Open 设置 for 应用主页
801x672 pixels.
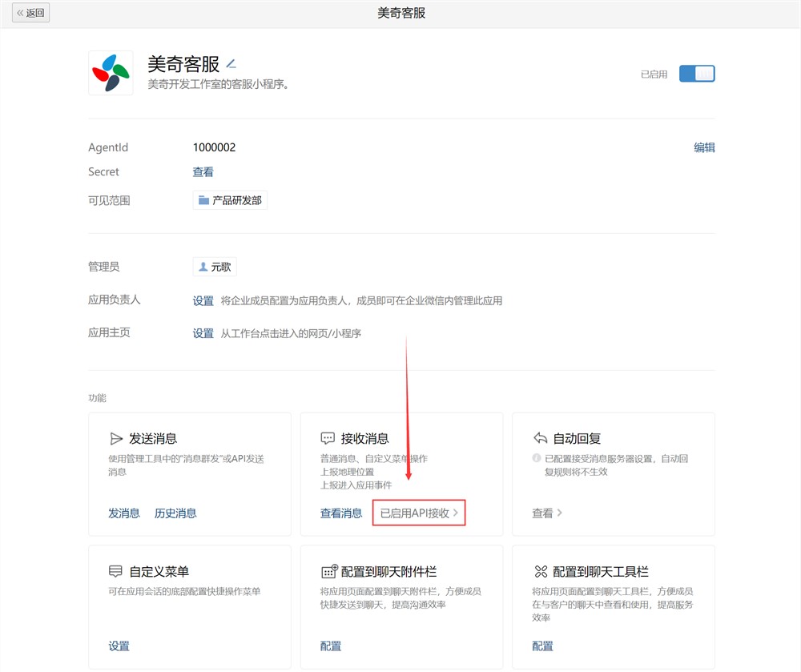point(203,333)
